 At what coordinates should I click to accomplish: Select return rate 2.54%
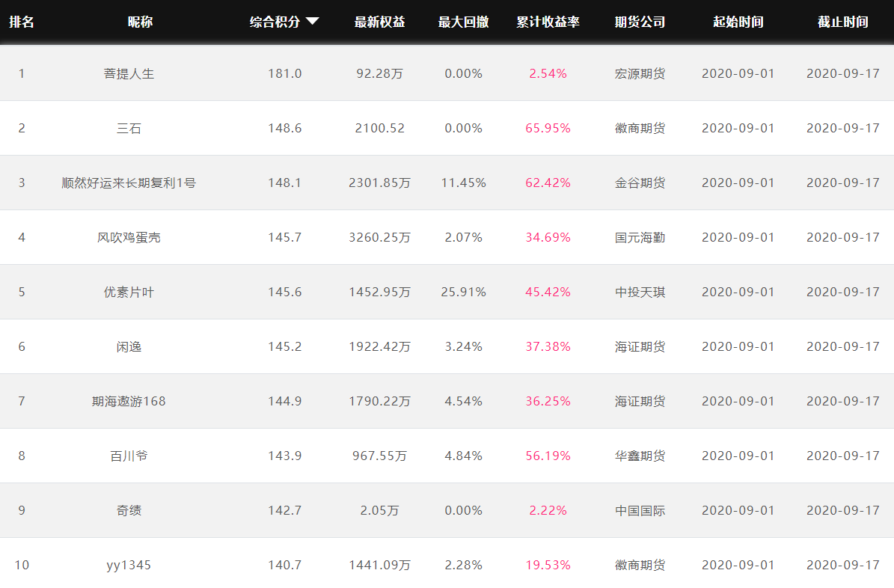tap(548, 73)
